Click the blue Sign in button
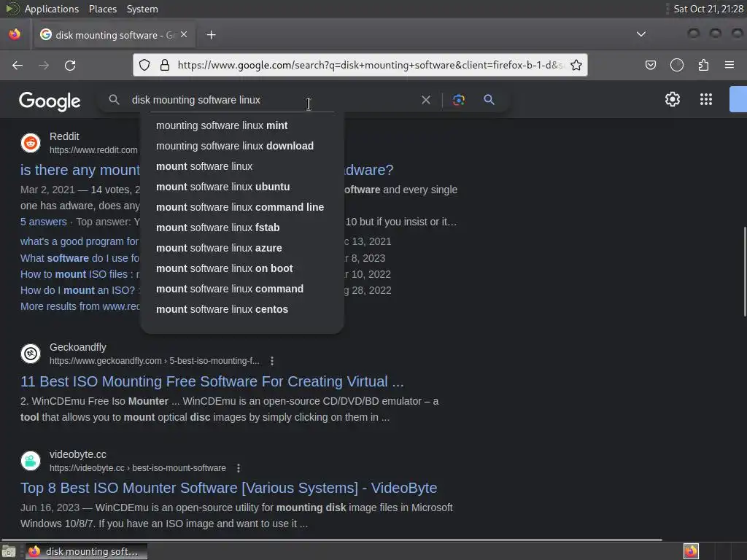The width and height of the screenshot is (747, 560). tap(738, 99)
